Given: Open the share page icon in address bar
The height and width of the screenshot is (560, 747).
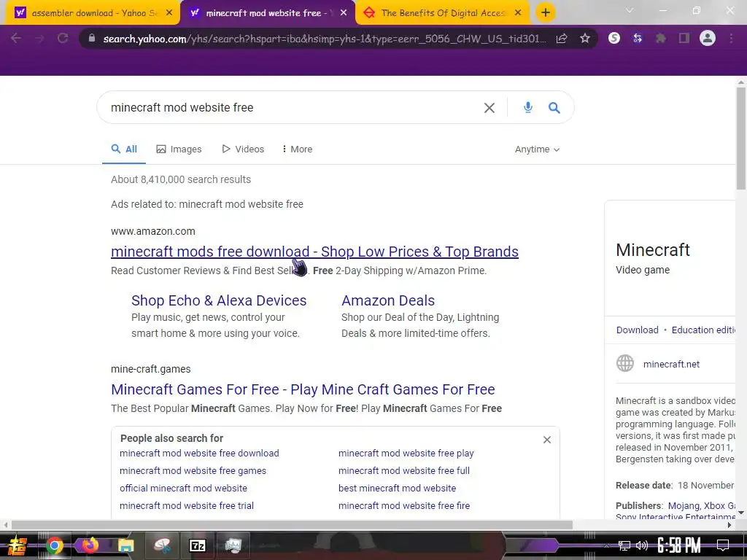Looking at the screenshot, I should point(562,38).
